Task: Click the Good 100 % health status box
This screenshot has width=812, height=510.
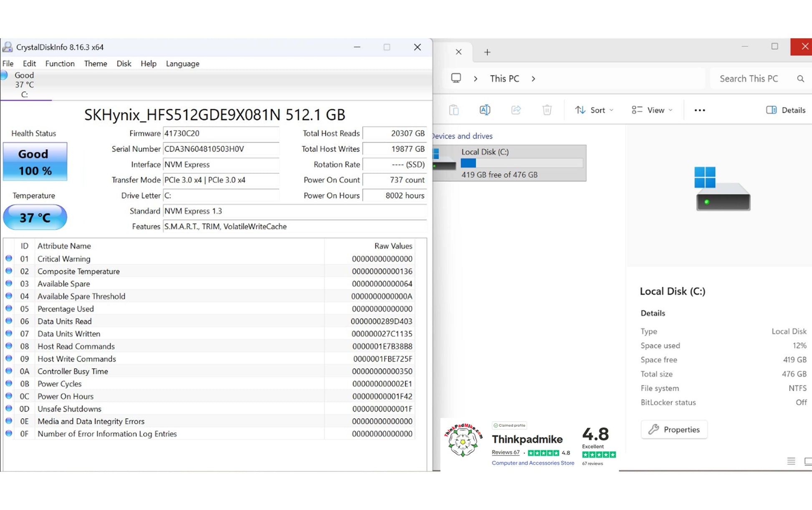Action: coord(35,162)
